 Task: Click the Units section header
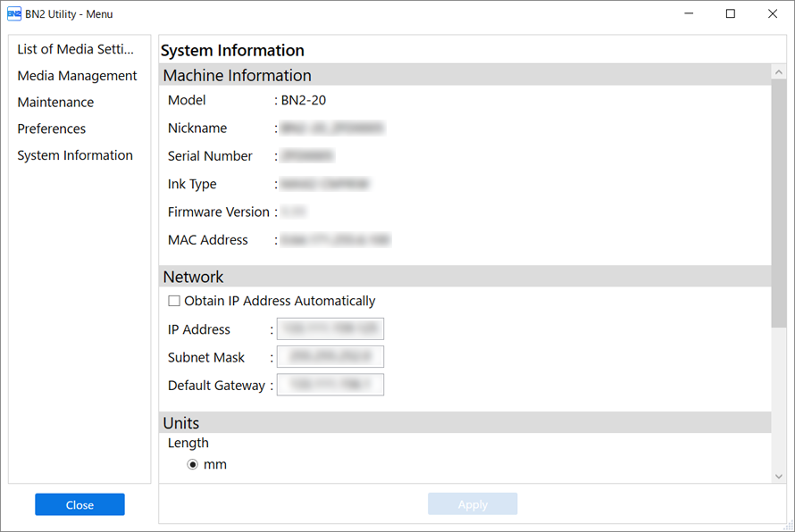coord(464,422)
